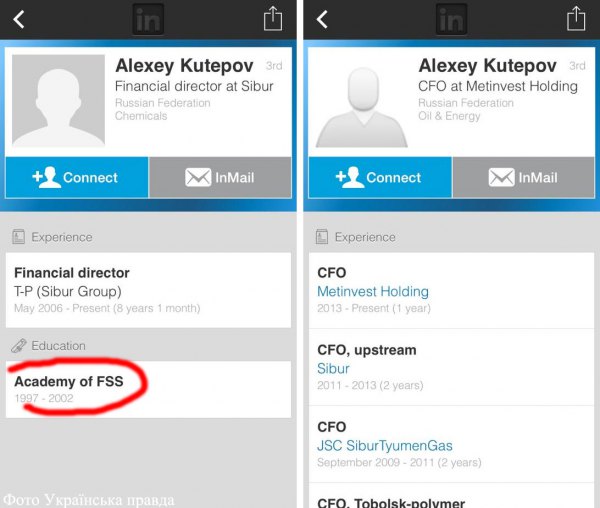Open Financial director T-P experience entry

point(148,290)
